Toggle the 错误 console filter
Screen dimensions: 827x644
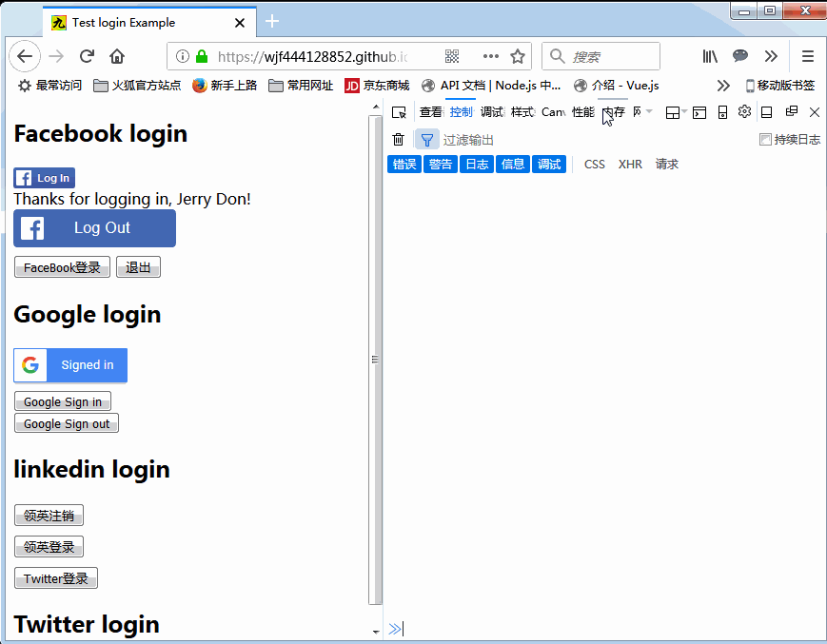[404, 164]
